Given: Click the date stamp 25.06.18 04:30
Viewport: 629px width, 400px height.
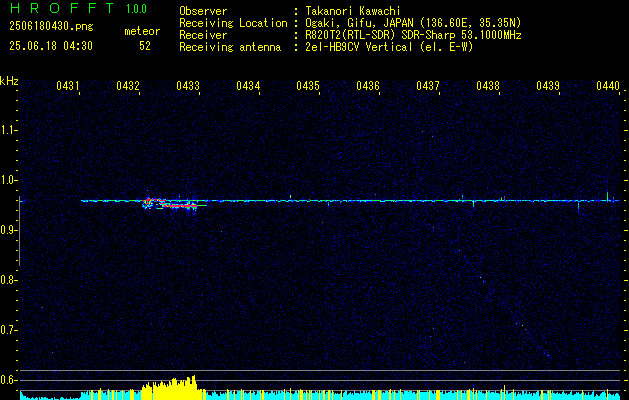Looking at the screenshot, I should (x=51, y=46).
